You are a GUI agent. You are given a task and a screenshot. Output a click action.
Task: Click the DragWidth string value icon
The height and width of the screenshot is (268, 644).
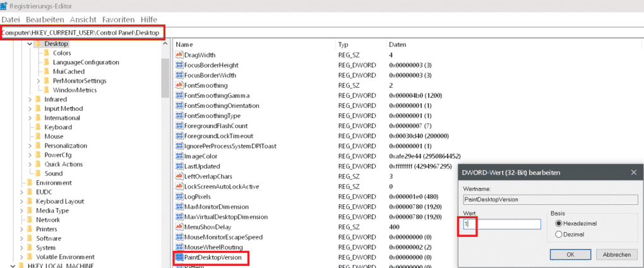click(x=179, y=55)
